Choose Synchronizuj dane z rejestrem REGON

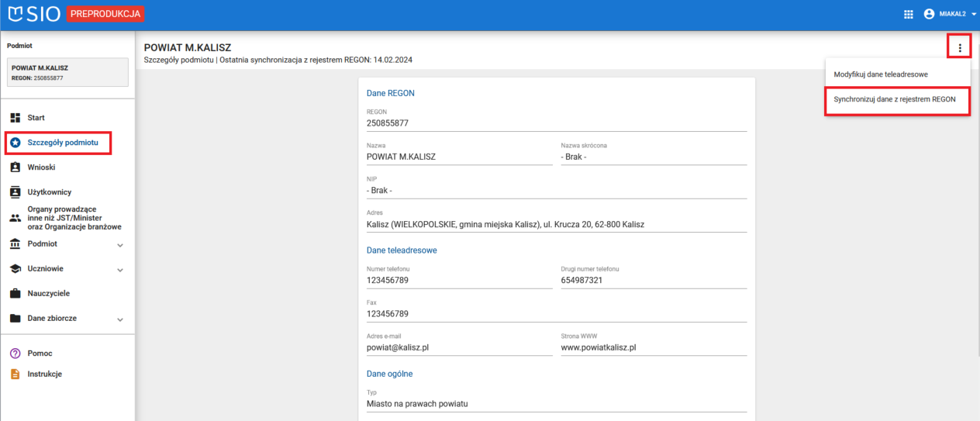click(895, 100)
